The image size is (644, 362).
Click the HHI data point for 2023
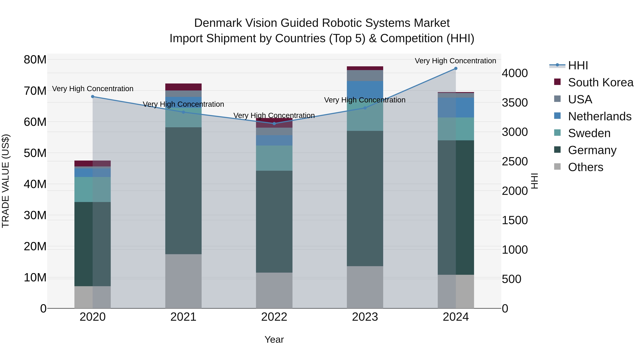(365, 108)
